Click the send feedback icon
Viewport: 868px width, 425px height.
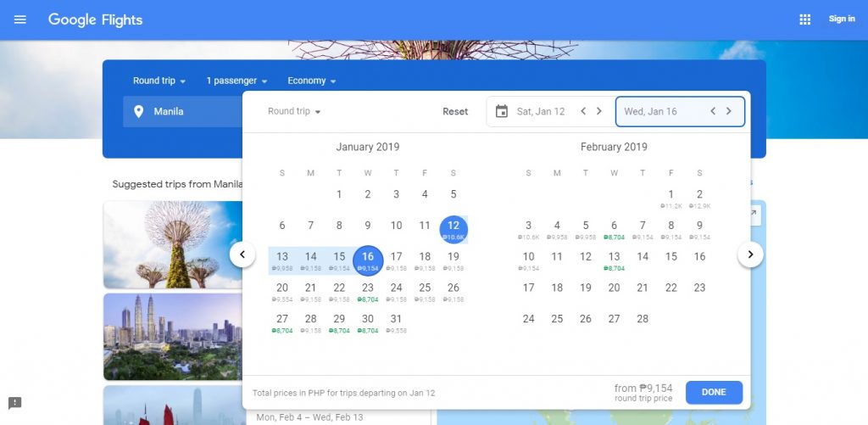15,403
